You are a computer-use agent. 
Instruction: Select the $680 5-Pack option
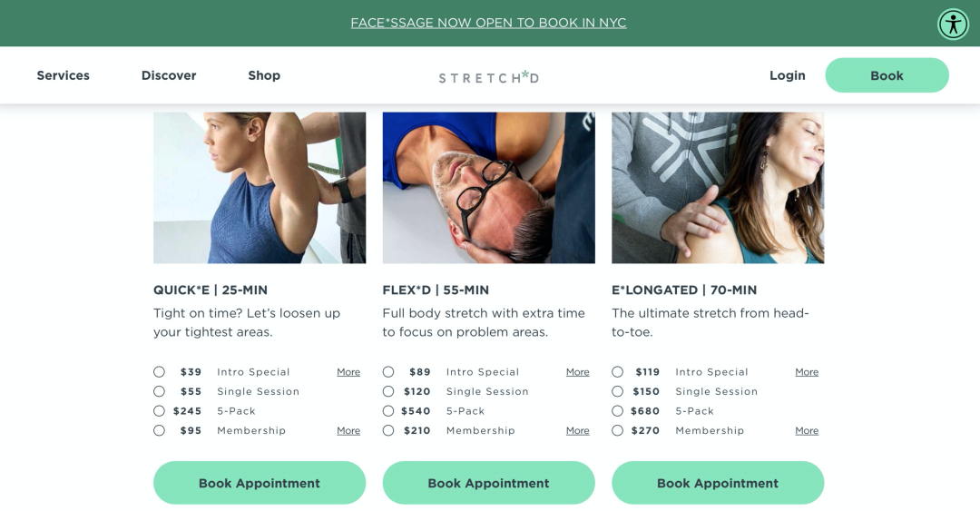(x=618, y=411)
